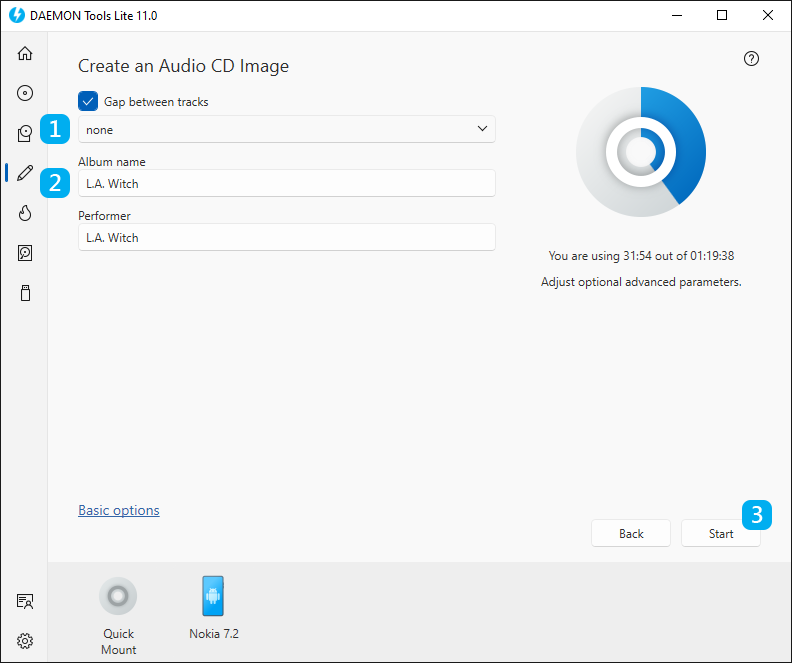Screen dimensions: 792x663
Task: Select the Nokia 7.2 device icon
Action: point(213,596)
